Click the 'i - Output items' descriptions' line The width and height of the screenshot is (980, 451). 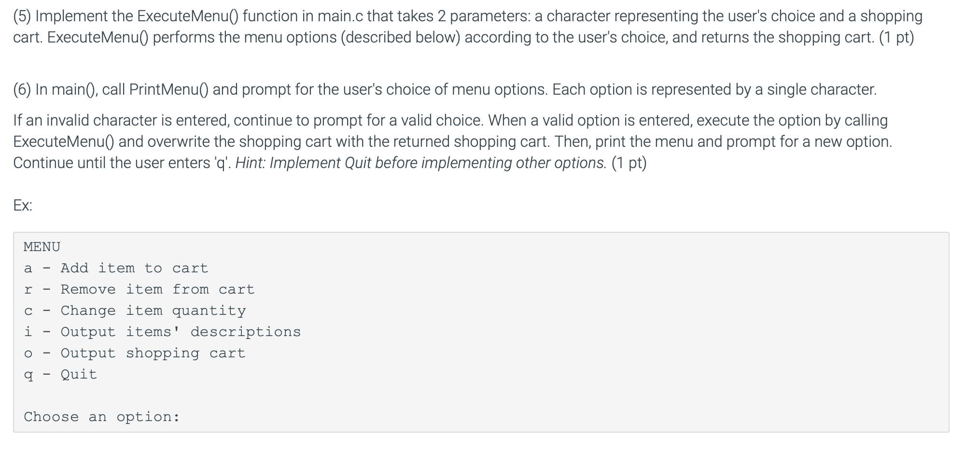pyautogui.click(x=162, y=332)
